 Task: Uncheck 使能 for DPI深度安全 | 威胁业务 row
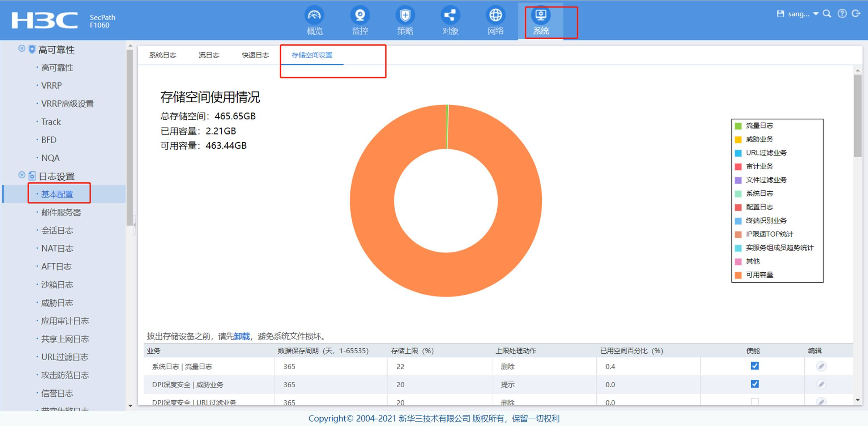(x=755, y=384)
